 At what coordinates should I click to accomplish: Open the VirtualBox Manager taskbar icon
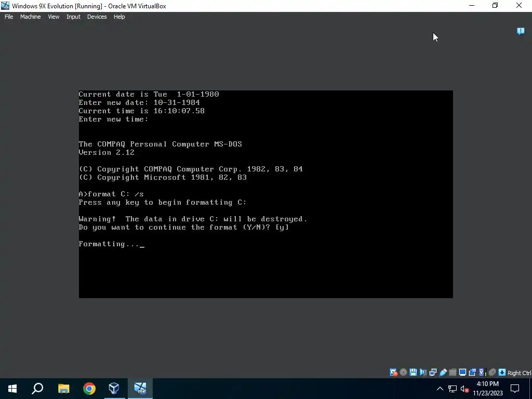114,389
